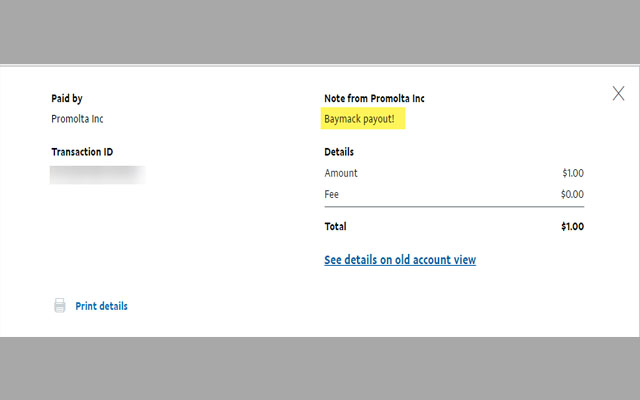Click the gray overlay below the dialog

pyautogui.click(x=320, y=368)
